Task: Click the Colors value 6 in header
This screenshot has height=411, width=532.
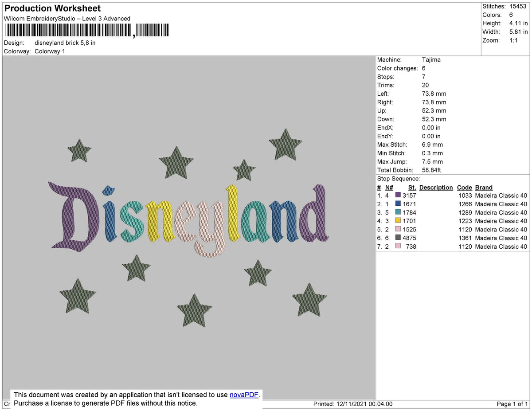Action: (511, 15)
